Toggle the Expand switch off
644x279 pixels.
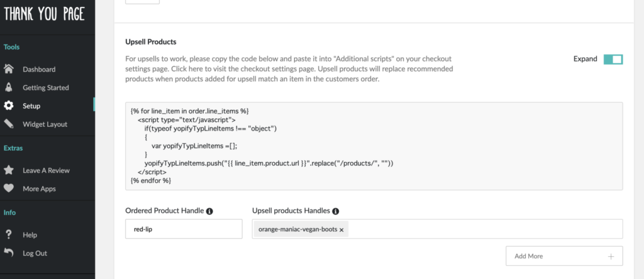tap(613, 59)
